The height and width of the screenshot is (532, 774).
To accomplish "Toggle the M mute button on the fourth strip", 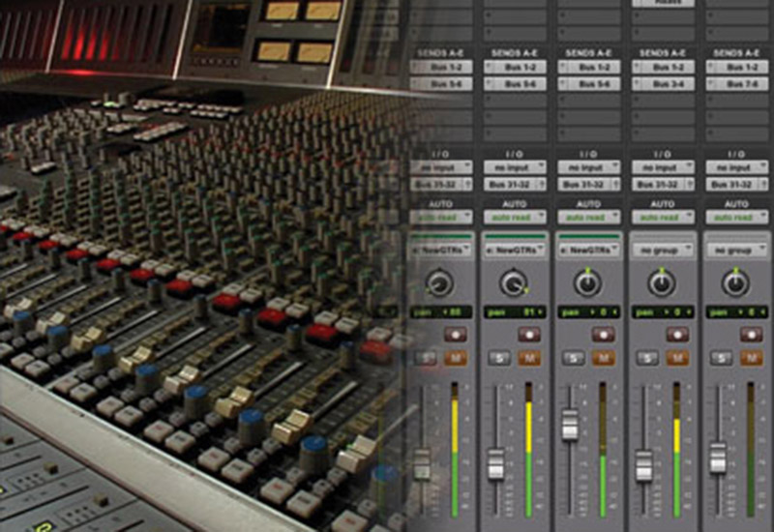I will tap(677, 358).
